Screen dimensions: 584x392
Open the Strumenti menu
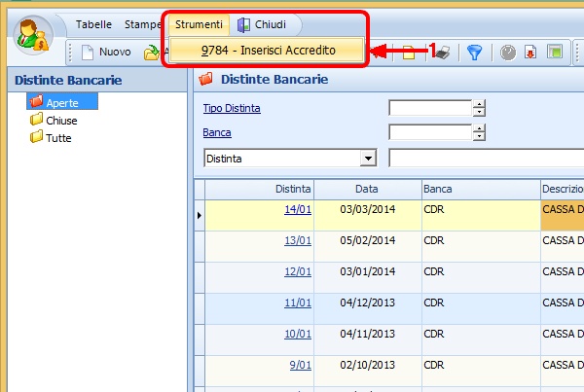tap(199, 24)
